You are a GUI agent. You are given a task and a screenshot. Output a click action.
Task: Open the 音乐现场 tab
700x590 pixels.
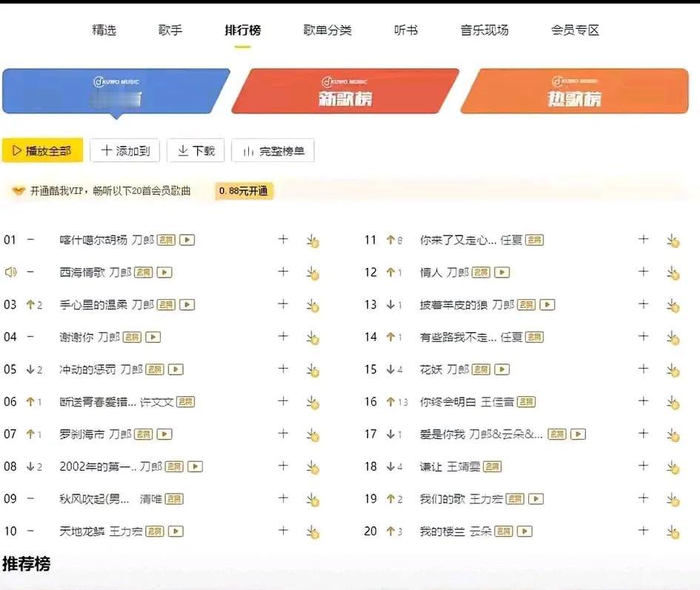484,30
